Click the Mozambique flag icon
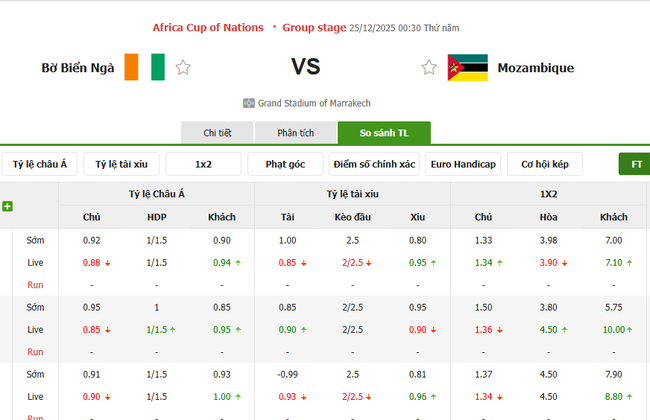This screenshot has height=420, width=650. 467,68
